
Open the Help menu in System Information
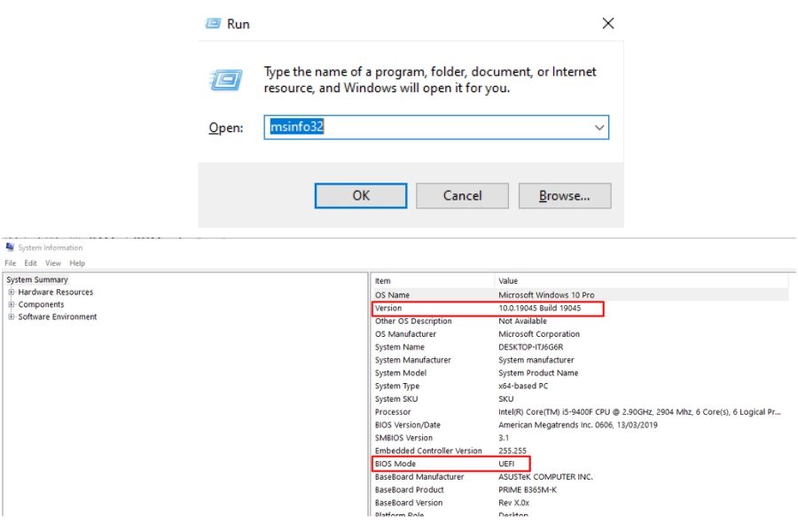pos(77,263)
